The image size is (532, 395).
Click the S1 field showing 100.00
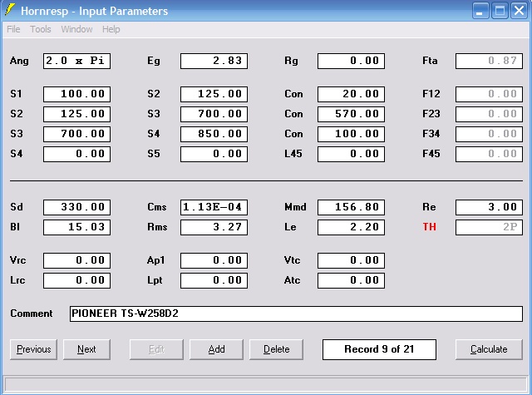point(76,94)
